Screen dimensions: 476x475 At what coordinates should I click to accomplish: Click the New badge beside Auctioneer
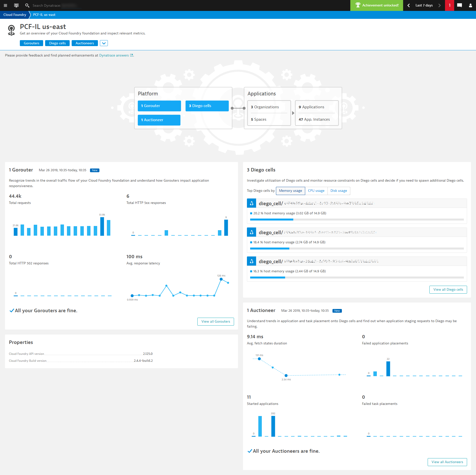(x=337, y=311)
